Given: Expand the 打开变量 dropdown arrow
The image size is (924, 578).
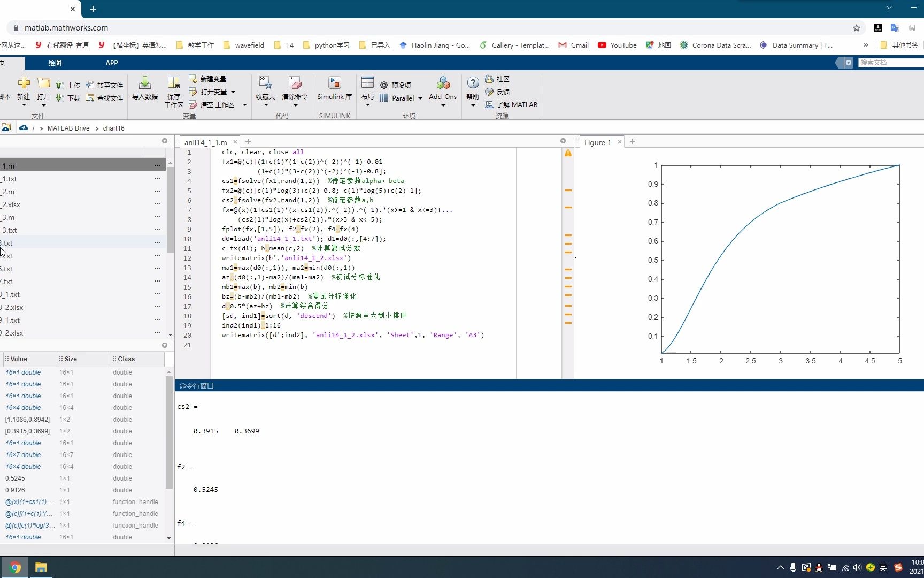Looking at the screenshot, I should (233, 92).
